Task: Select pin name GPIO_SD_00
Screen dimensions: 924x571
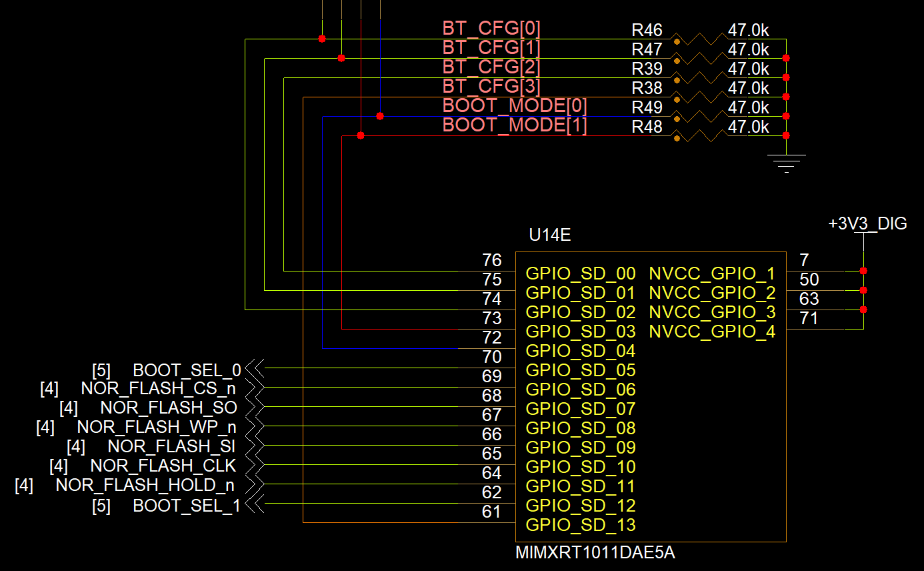Action: 581,273
